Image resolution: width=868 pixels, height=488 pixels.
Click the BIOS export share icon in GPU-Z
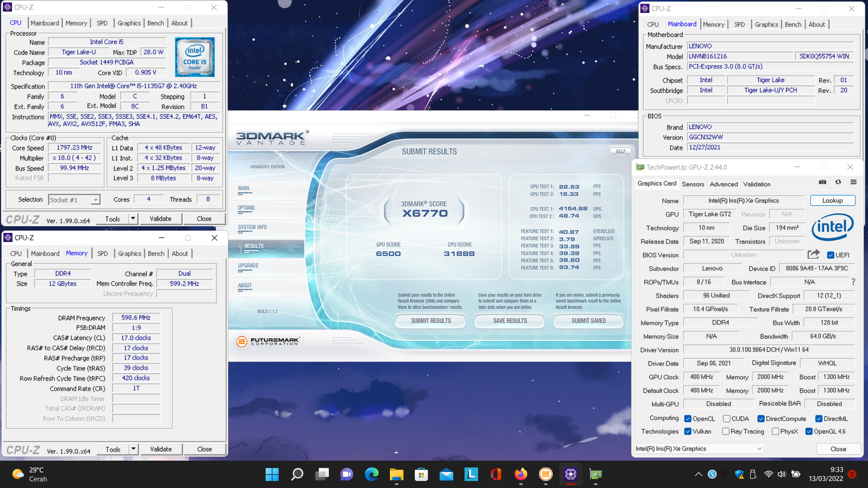click(814, 254)
